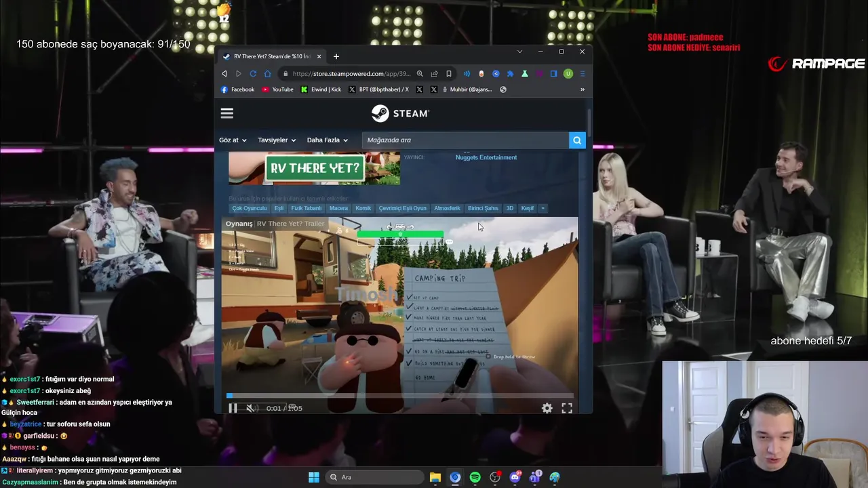This screenshot has height=488, width=868.
Task: Click the Komik tag
Action: click(363, 208)
